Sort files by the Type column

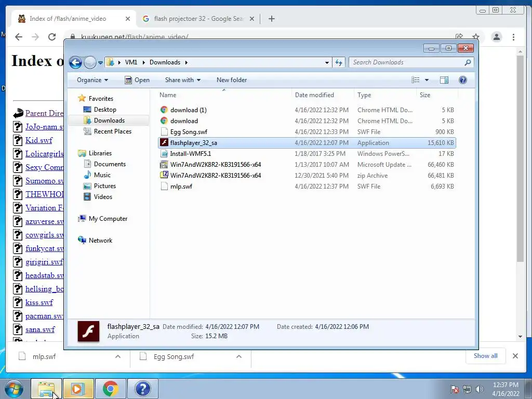pos(364,95)
